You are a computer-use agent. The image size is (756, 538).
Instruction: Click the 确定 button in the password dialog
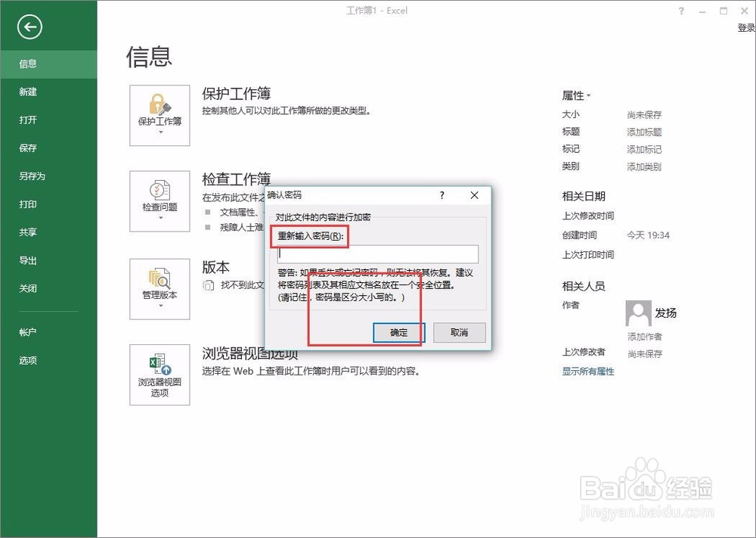pos(398,332)
